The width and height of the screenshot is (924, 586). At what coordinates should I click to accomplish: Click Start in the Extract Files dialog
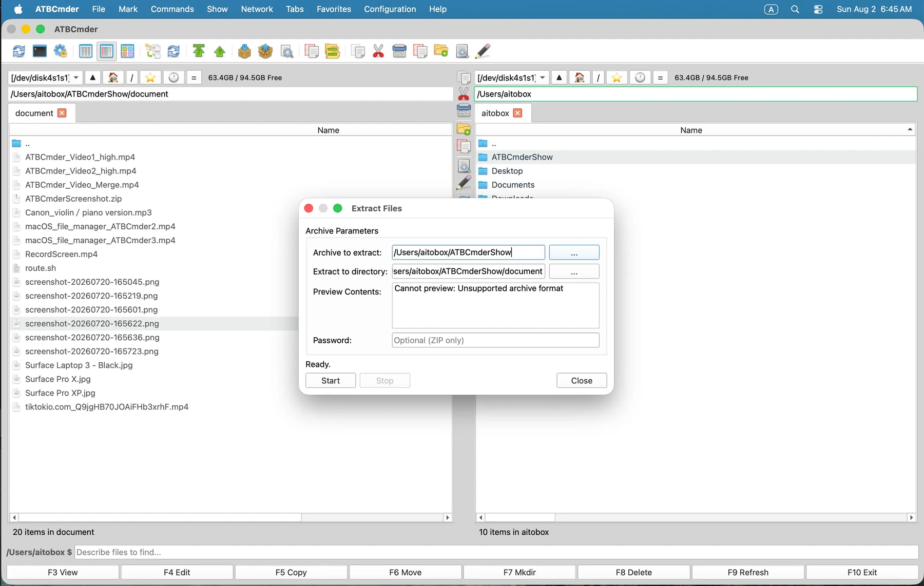click(331, 381)
